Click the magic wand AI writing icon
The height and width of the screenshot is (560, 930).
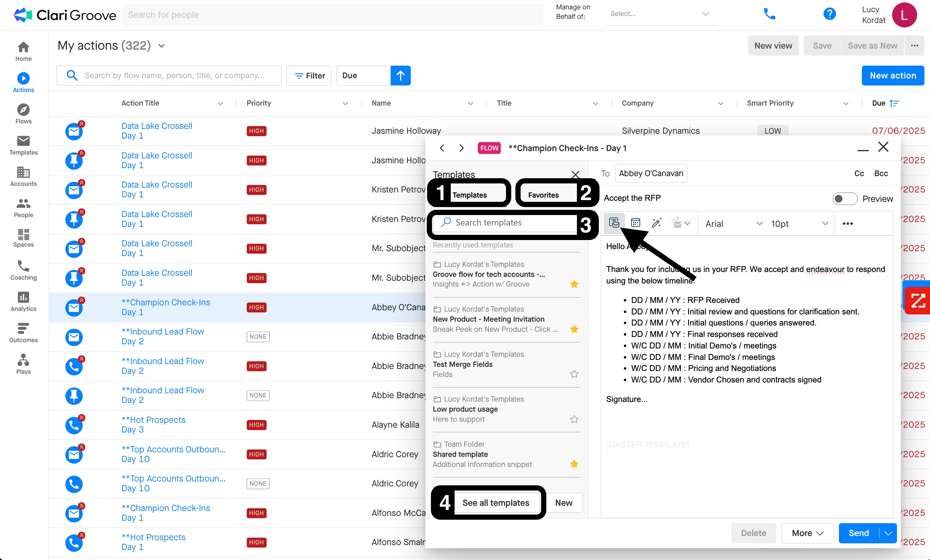(656, 223)
